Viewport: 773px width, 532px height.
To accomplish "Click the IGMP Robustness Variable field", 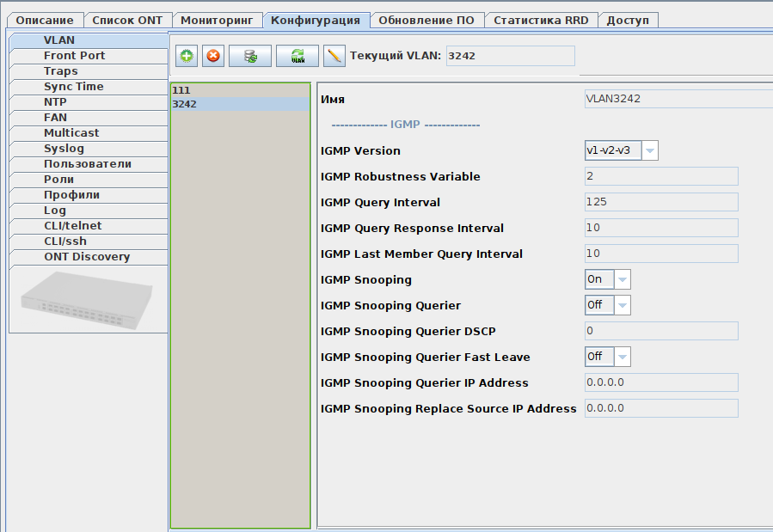I will pos(661,176).
